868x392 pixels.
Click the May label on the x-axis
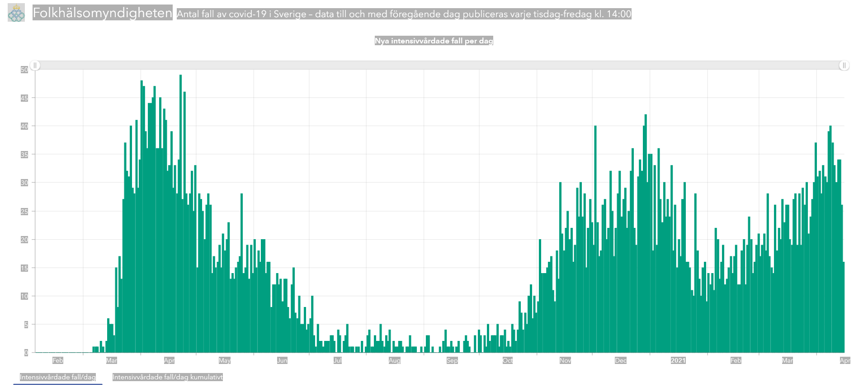[225, 360]
